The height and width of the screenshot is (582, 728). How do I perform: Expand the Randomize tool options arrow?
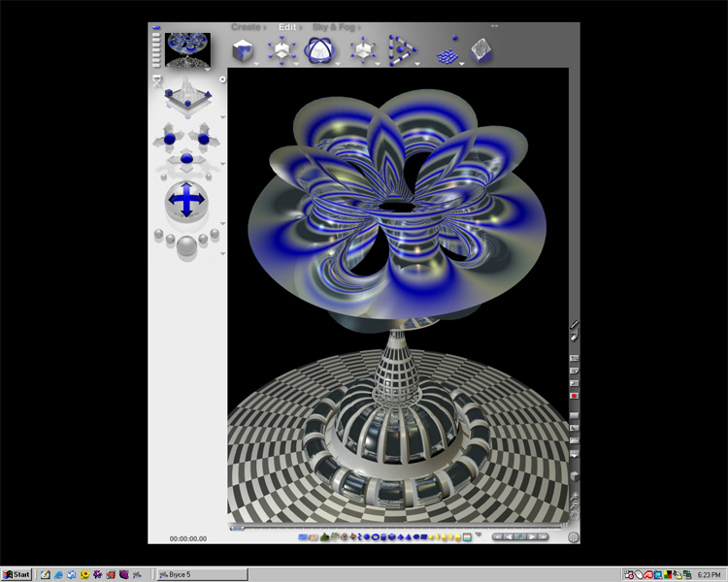(x=462, y=64)
